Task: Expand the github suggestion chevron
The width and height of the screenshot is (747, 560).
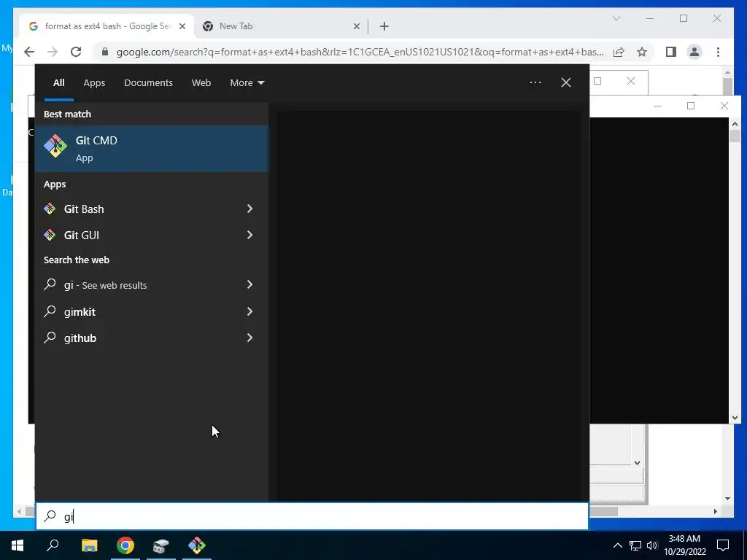Action: tap(249, 338)
